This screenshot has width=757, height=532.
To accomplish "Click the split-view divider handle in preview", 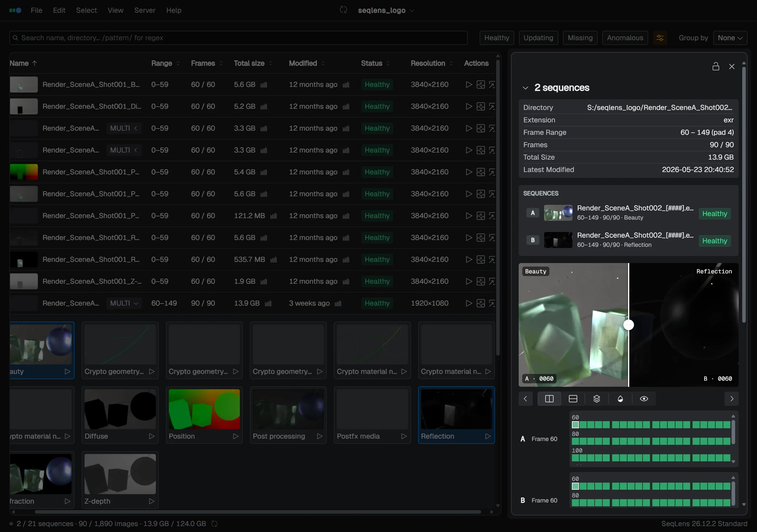I will pos(629,325).
